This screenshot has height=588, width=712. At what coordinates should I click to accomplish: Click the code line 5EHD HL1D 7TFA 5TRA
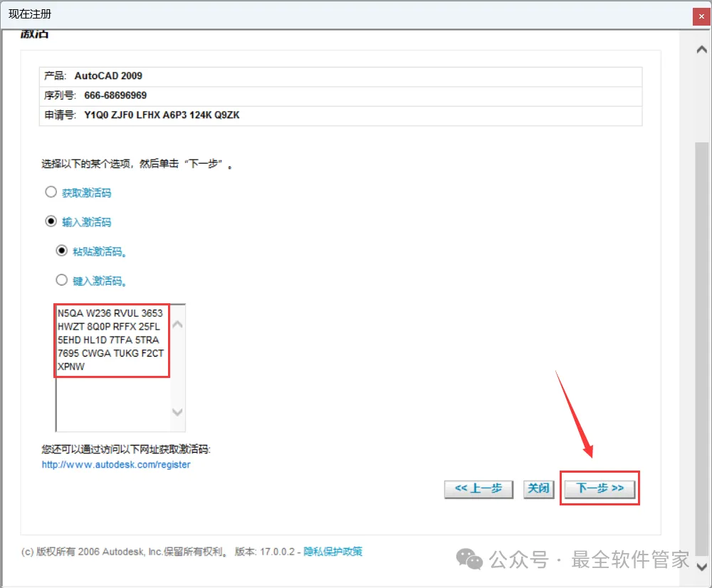[x=108, y=340]
